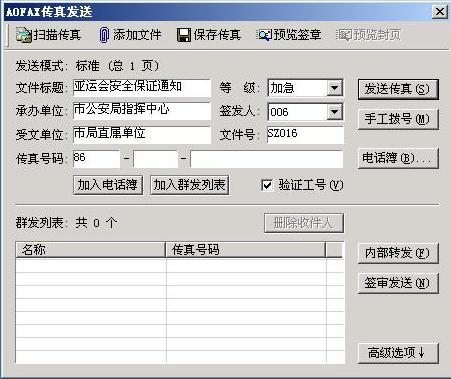
Task: Open 电话簿 (B)... button
Action: (x=398, y=158)
